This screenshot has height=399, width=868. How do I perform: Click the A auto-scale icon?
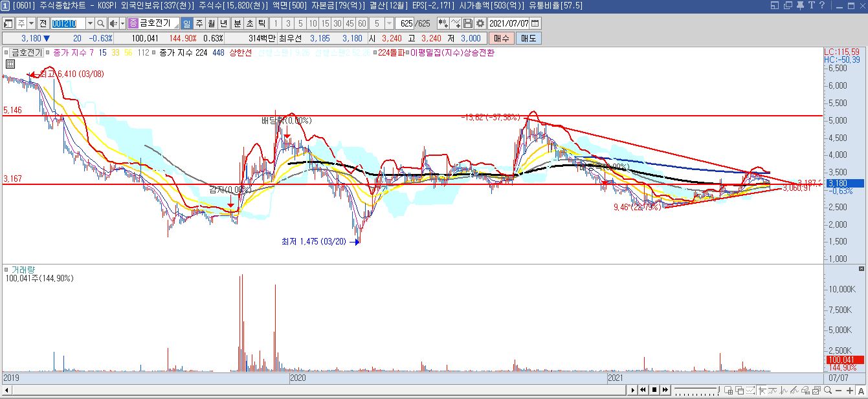coord(860,390)
